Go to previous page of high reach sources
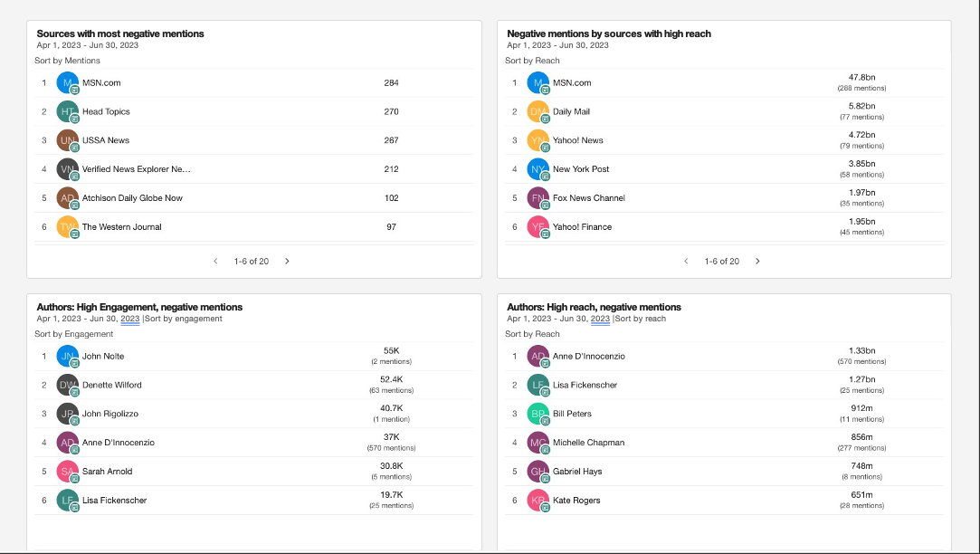Screen dimensions: 980x554 point(686,262)
